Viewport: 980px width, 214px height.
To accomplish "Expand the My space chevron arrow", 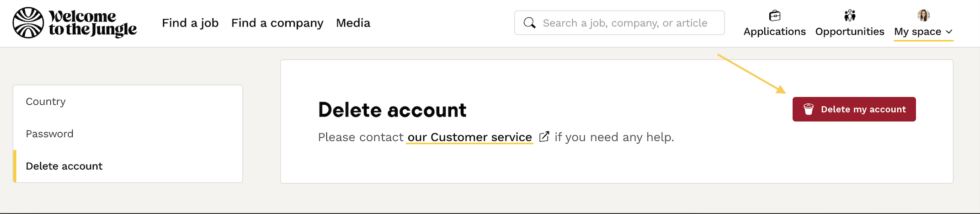I will pos(949,32).
